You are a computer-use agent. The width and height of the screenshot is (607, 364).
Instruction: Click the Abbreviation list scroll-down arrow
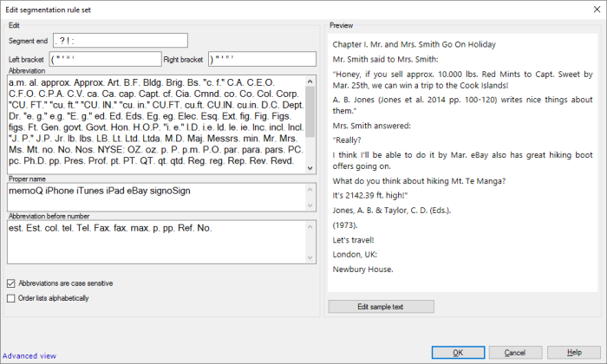coord(311,169)
